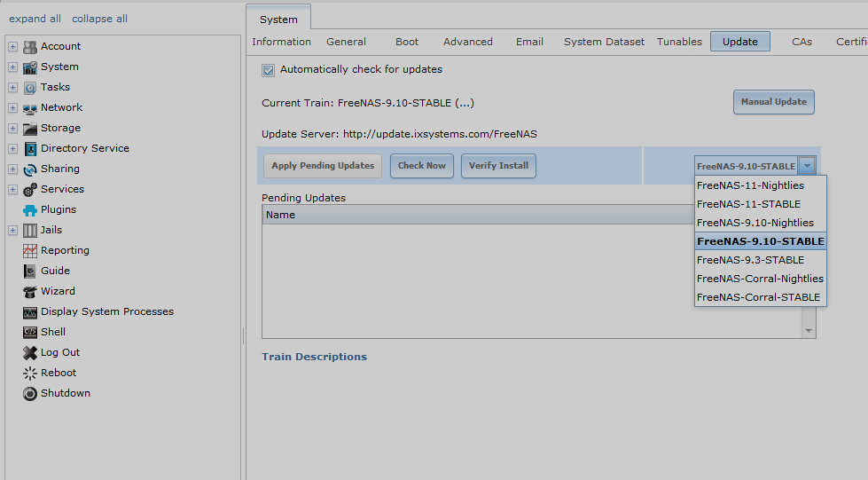Click the Check Now button

[x=422, y=166]
